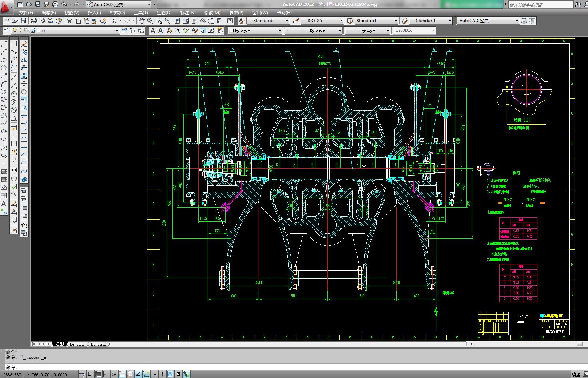Screen dimensions: 588x378
Task: Click the Plot printer icon
Action: click(34, 21)
